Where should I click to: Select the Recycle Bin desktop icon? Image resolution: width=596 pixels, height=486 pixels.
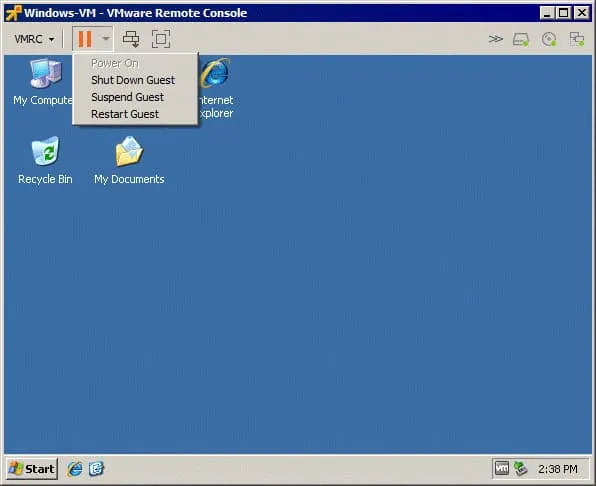click(45, 161)
